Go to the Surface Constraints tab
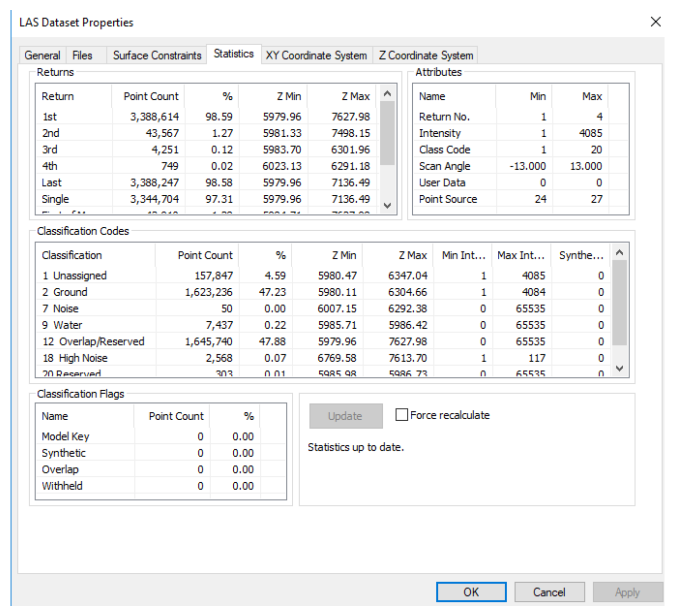 tap(157, 55)
